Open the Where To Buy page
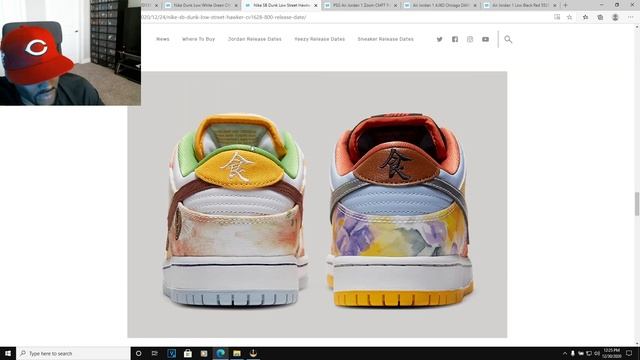The width and height of the screenshot is (640, 360). pyautogui.click(x=198, y=39)
